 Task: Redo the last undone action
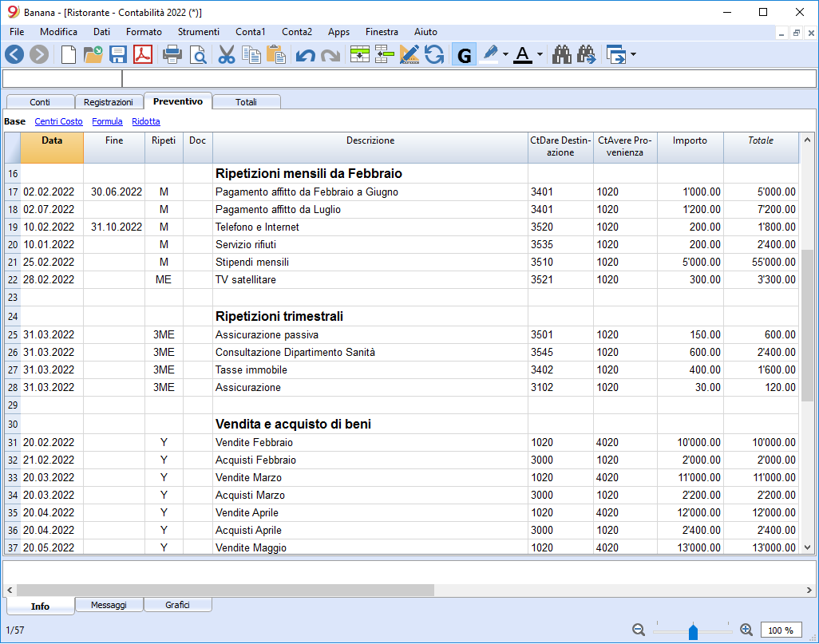330,55
